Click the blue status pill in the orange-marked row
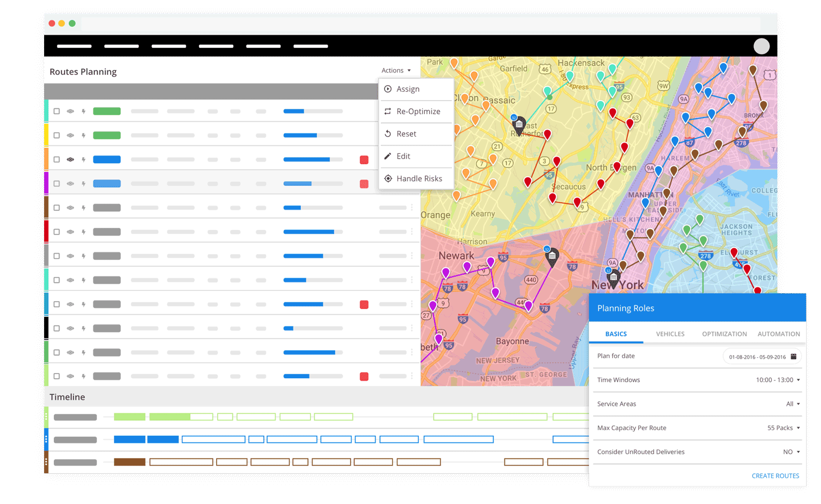This screenshot has height=504, width=821. (107, 160)
